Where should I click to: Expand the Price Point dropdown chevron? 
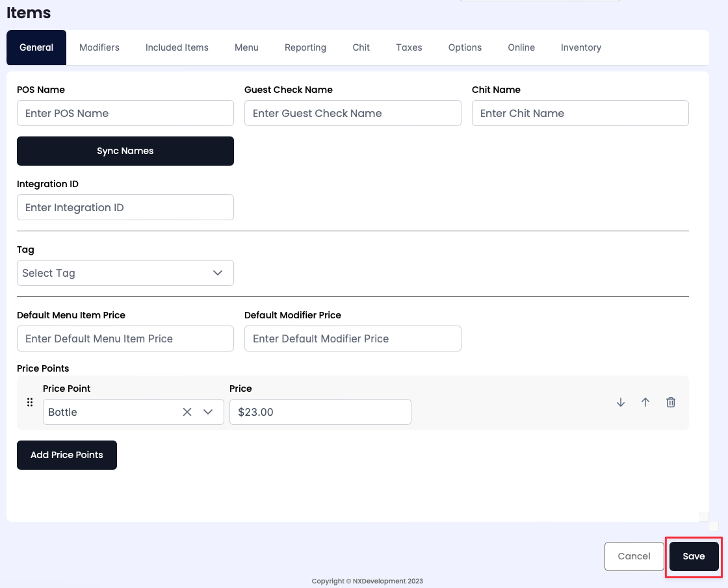[209, 412]
